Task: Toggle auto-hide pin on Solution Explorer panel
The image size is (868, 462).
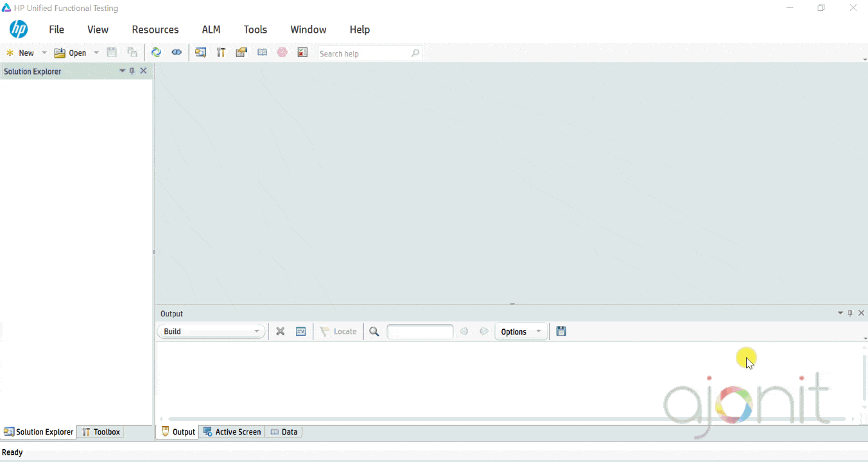Action: coord(132,71)
